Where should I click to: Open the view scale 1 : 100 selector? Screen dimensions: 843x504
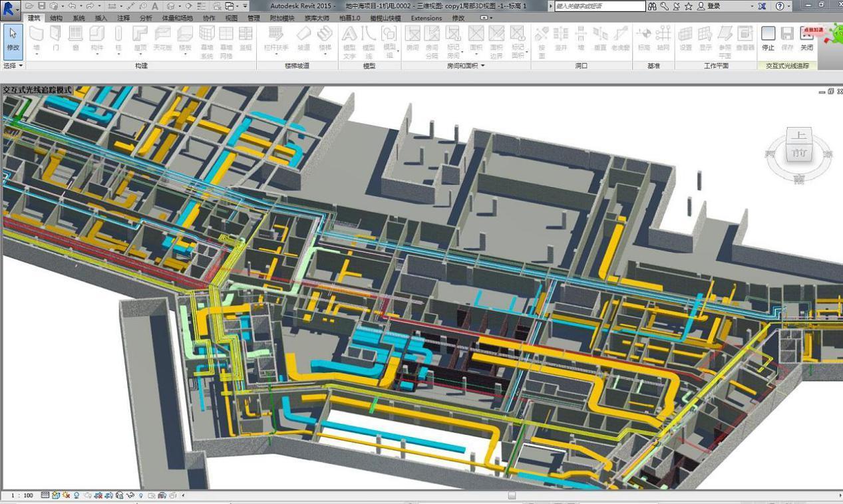[22, 495]
